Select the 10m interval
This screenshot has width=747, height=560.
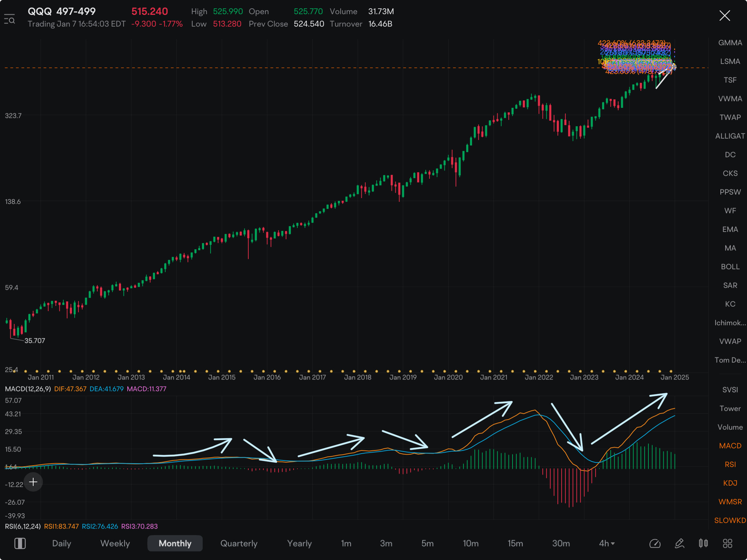471,543
